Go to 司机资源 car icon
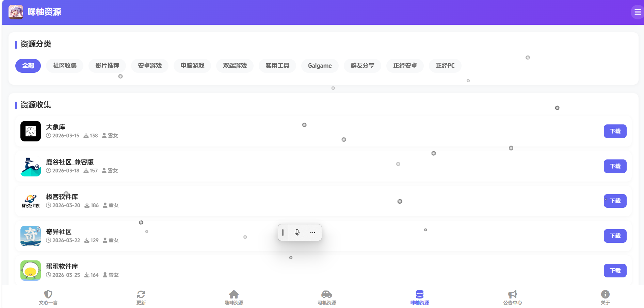 [327, 294]
